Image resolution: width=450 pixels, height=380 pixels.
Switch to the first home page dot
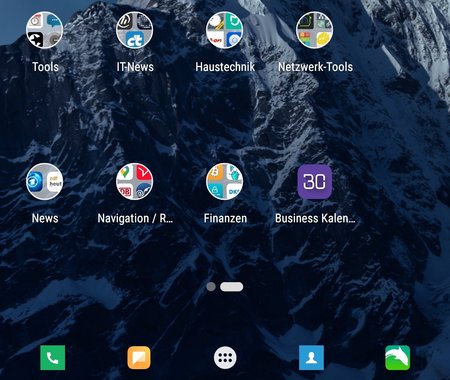coord(211,287)
